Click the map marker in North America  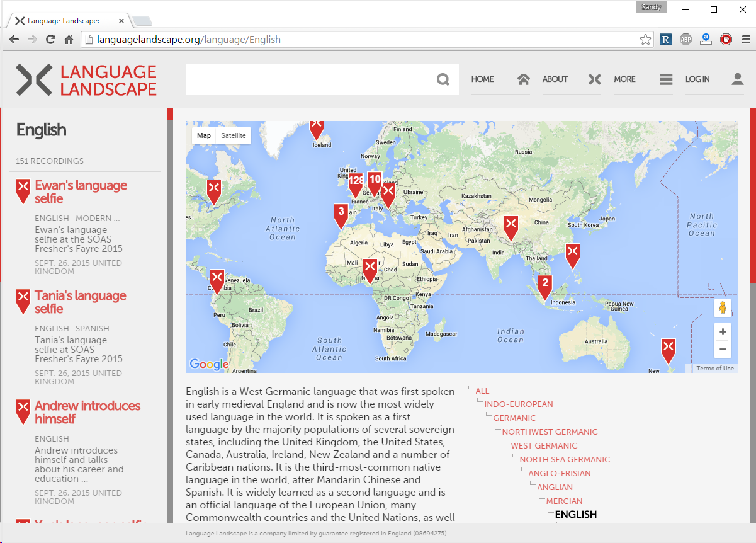[214, 192]
